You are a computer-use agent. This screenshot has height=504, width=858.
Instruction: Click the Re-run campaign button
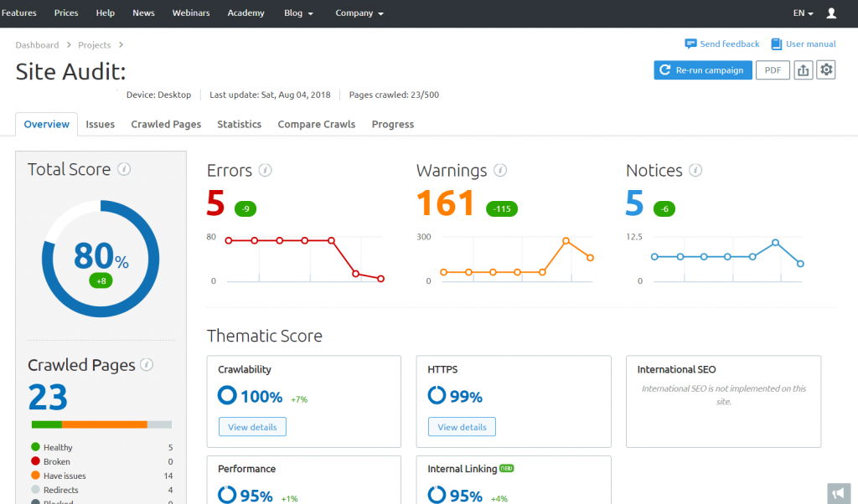click(702, 69)
